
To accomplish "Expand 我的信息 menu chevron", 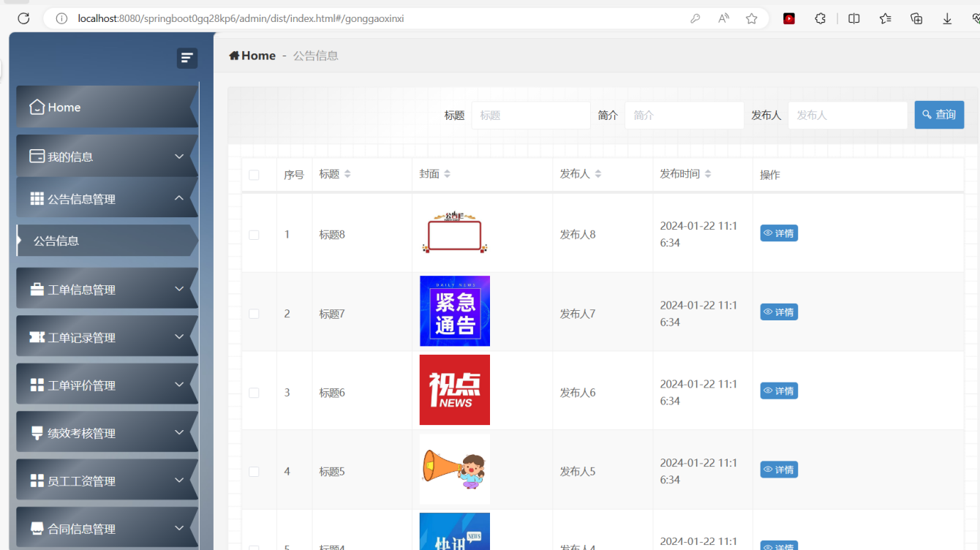I will coord(179,156).
